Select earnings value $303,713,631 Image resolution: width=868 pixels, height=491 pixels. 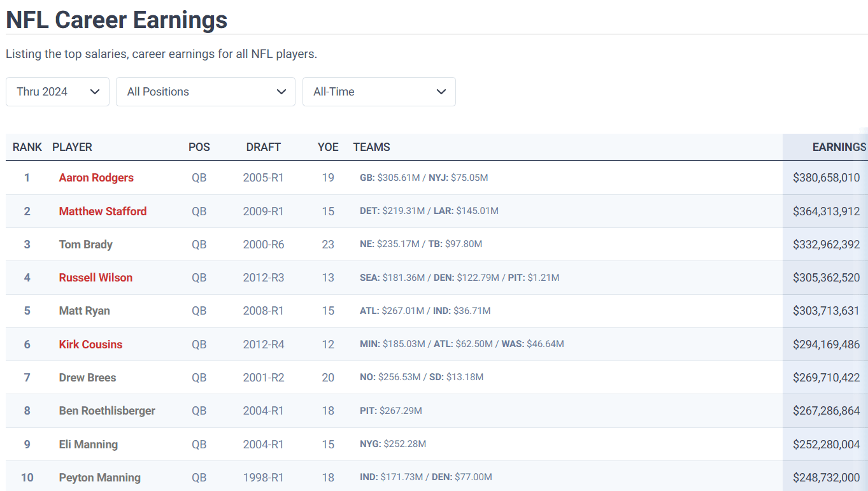827,311
